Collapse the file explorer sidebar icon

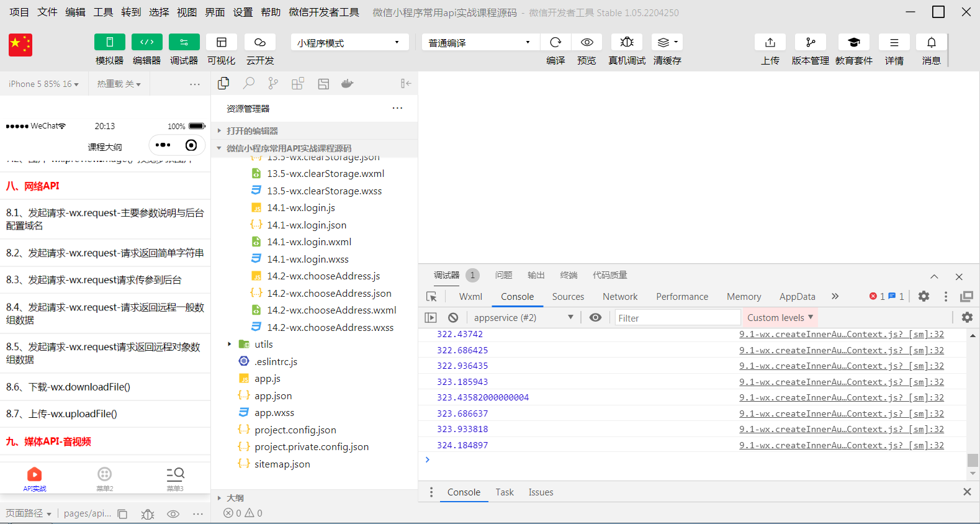tap(406, 83)
